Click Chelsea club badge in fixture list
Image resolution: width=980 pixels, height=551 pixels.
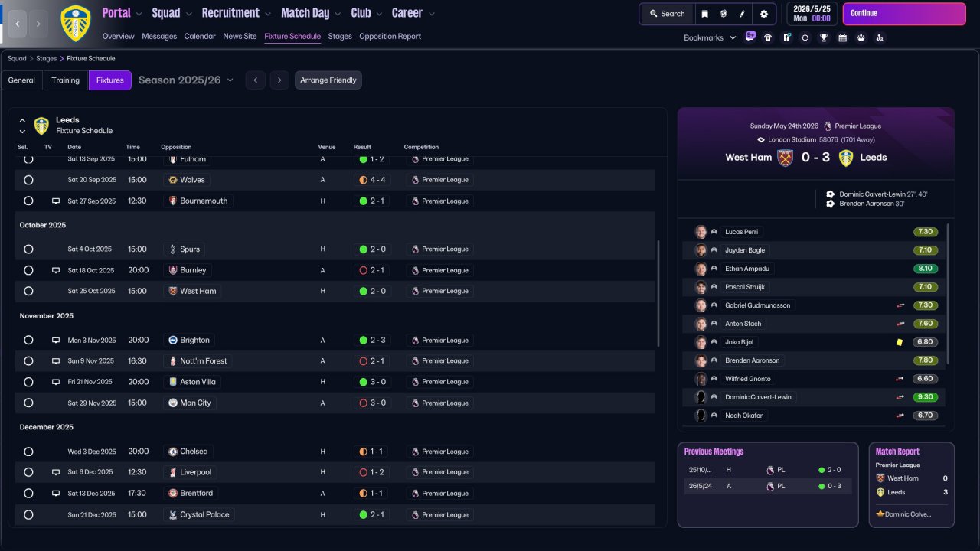tap(173, 452)
